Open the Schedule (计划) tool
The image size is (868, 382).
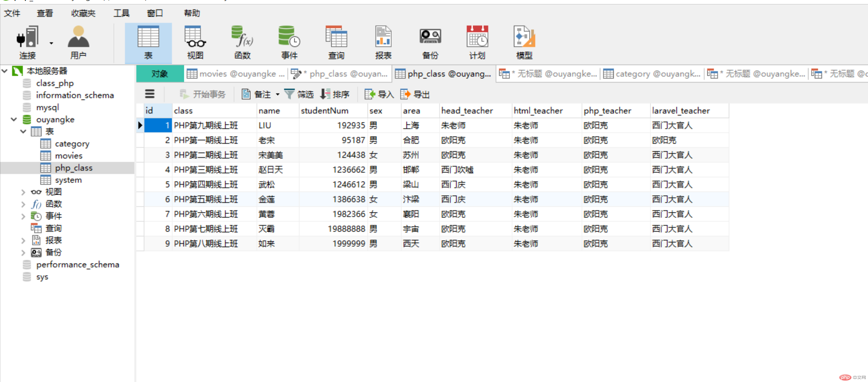point(477,43)
